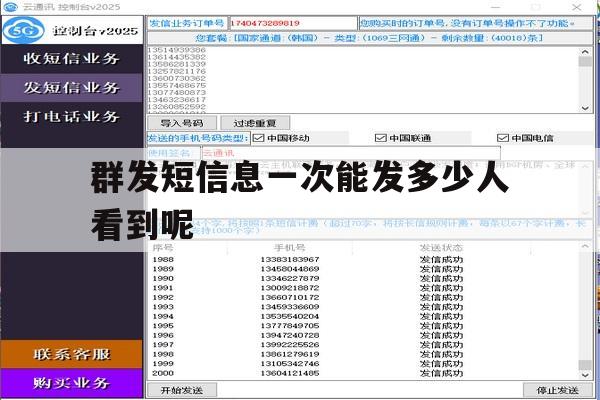Select phone 13459336609 in row 1993
The width and height of the screenshot is (600, 400).
[x=290, y=307]
